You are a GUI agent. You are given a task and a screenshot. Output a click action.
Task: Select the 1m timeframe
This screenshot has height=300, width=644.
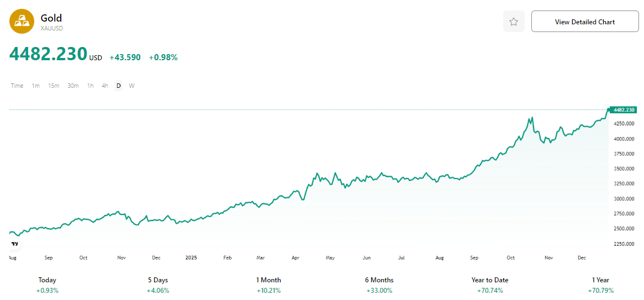coord(35,86)
